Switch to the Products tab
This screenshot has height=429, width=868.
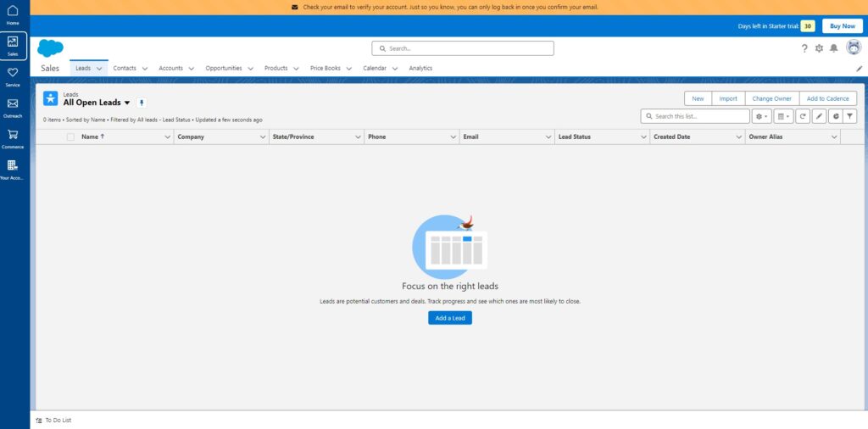coord(275,68)
